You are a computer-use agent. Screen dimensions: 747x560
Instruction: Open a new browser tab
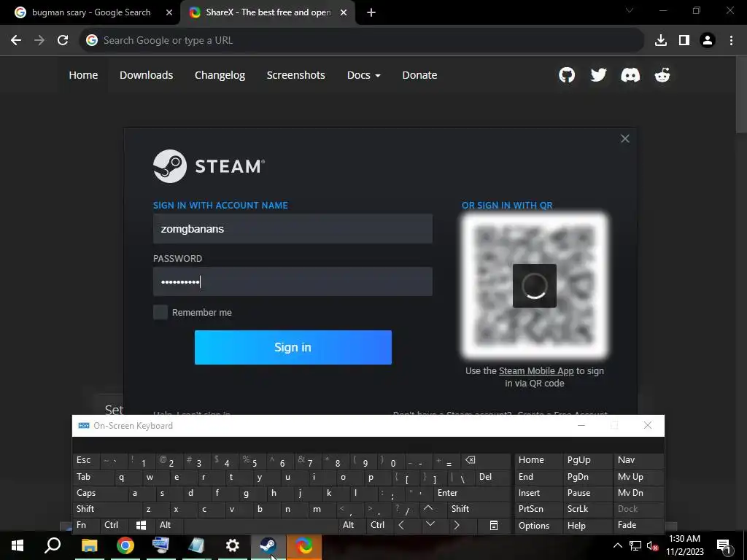click(371, 13)
